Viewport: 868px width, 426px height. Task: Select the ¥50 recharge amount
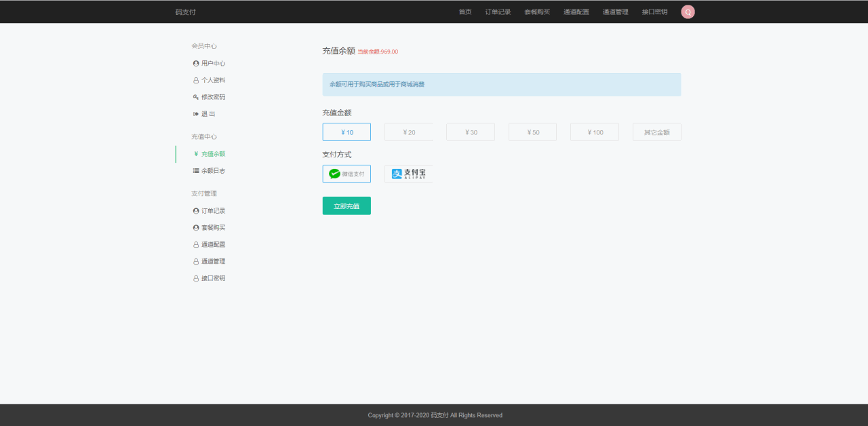point(532,132)
